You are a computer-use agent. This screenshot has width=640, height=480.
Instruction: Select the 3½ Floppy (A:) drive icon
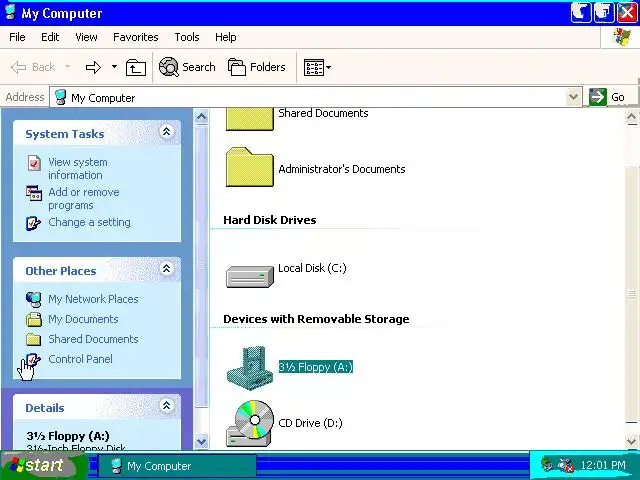pyautogui.click(x=250, y=370)
